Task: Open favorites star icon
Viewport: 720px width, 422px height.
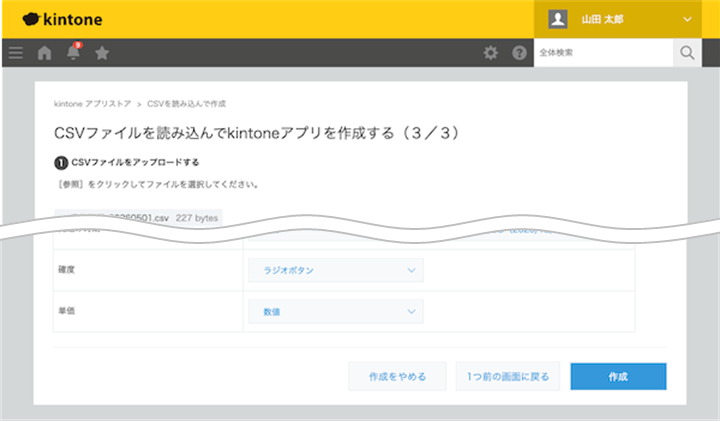Action: [x=102, y=53]
